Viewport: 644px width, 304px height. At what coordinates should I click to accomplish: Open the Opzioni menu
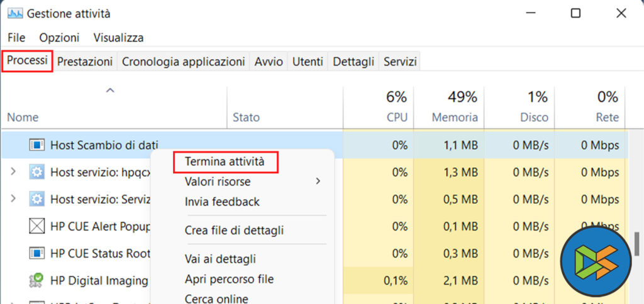[59, 38]
